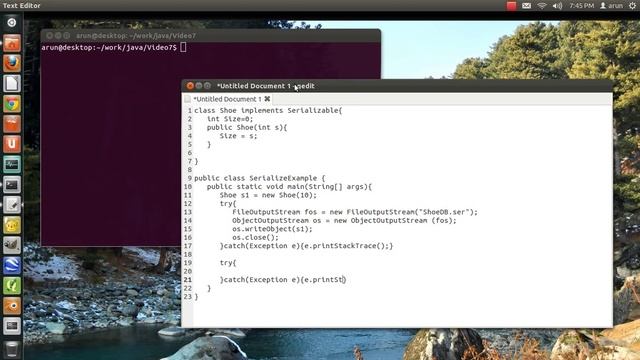The image size is (640, 360).
Task: Click the catch line with printStackTrace on line 17
Action: tap(306, 246)
